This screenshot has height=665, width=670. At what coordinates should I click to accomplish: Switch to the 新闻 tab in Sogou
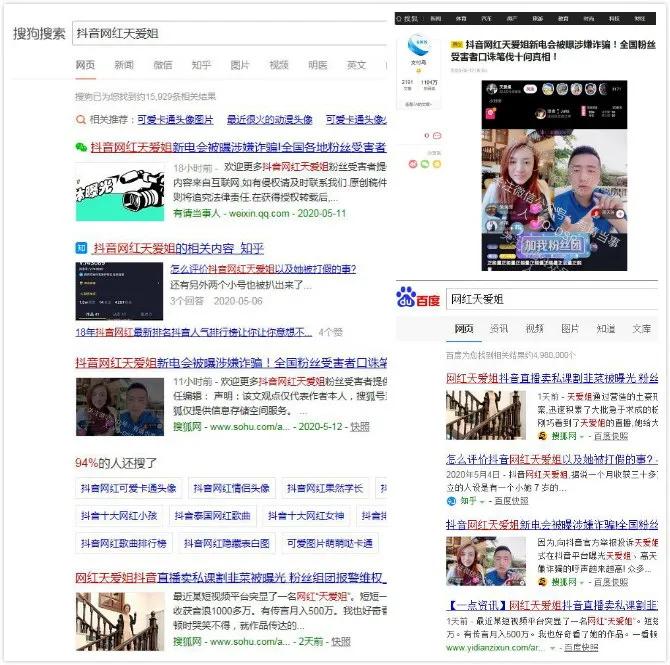point(124,65)
